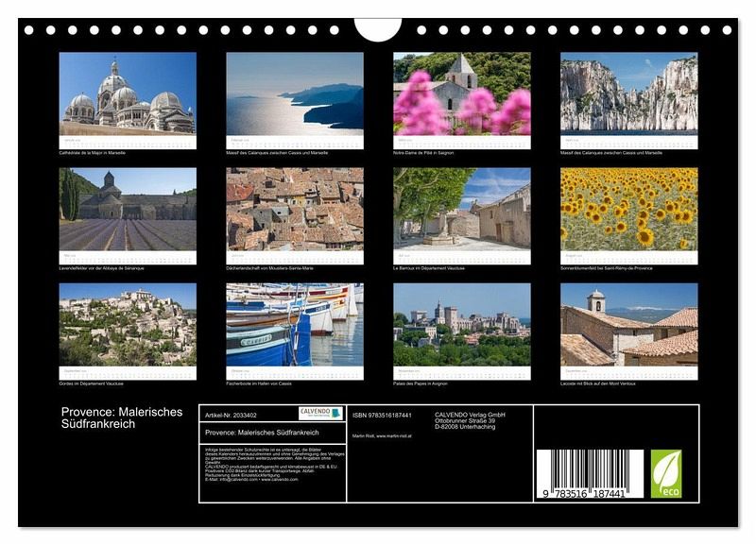Click 'ISBN 9783516187441' text

(x=382, y=416)
